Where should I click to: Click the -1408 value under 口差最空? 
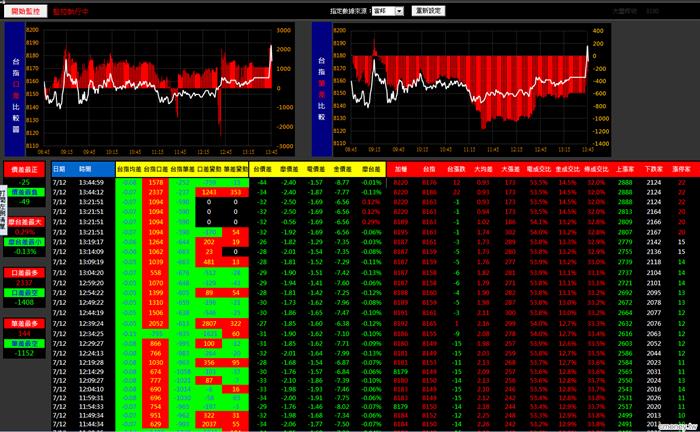25,303
